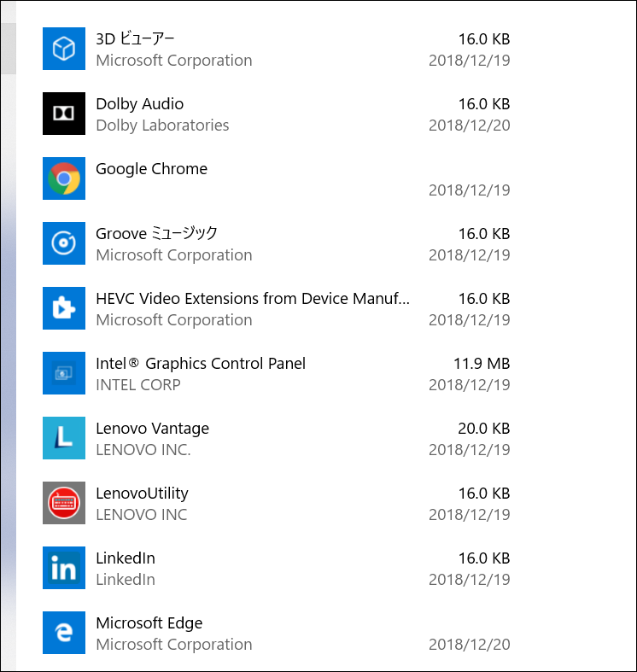637x672 pixels.
Task: Click the LinkedIn publisher text
Action: tap(126, 580)
